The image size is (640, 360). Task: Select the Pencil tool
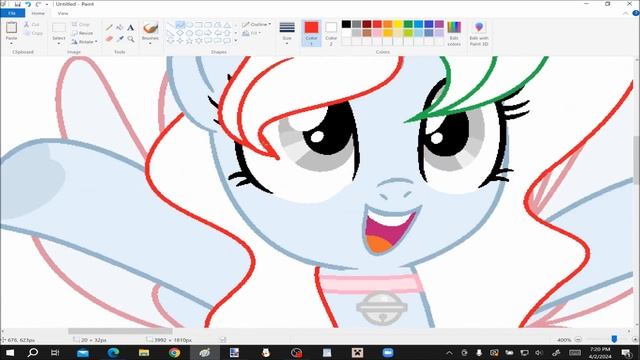tap(109, 28)
